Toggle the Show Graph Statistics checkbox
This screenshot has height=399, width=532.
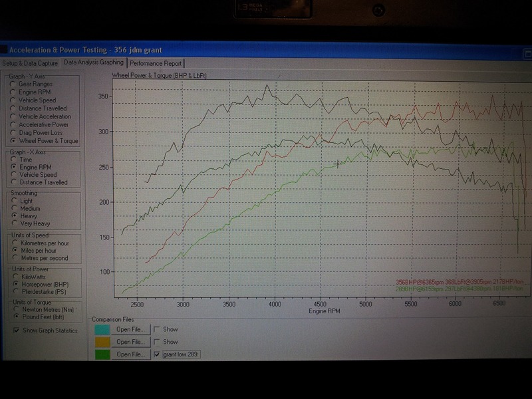pyautogui.click(x=16, y=331)
